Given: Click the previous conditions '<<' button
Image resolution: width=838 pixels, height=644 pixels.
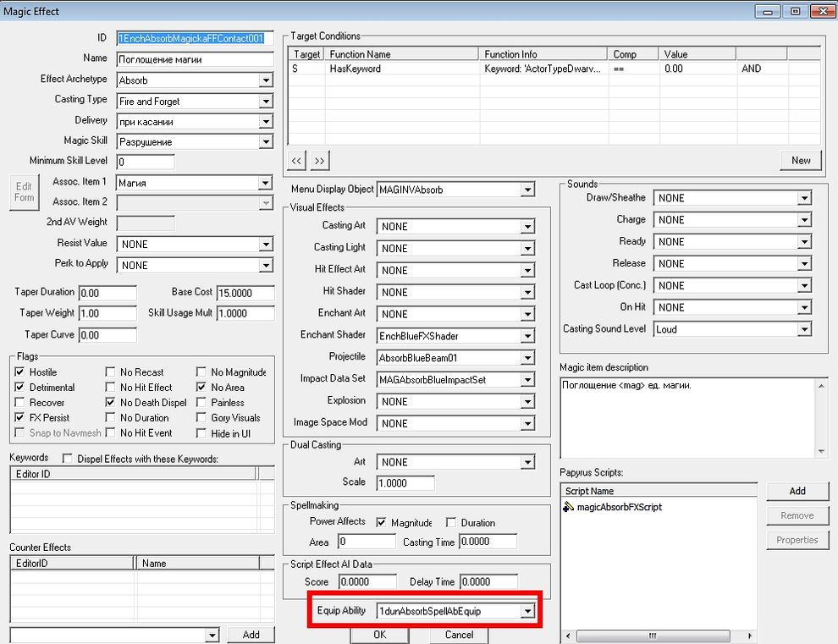Looking at the screenshot, I should 296,160.
